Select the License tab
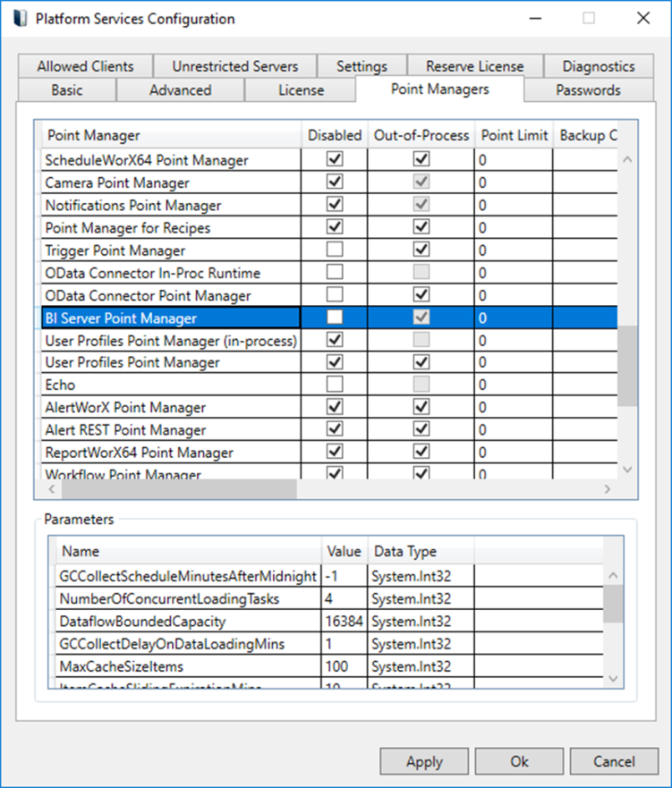672x788 pixels. click(301, 90)
